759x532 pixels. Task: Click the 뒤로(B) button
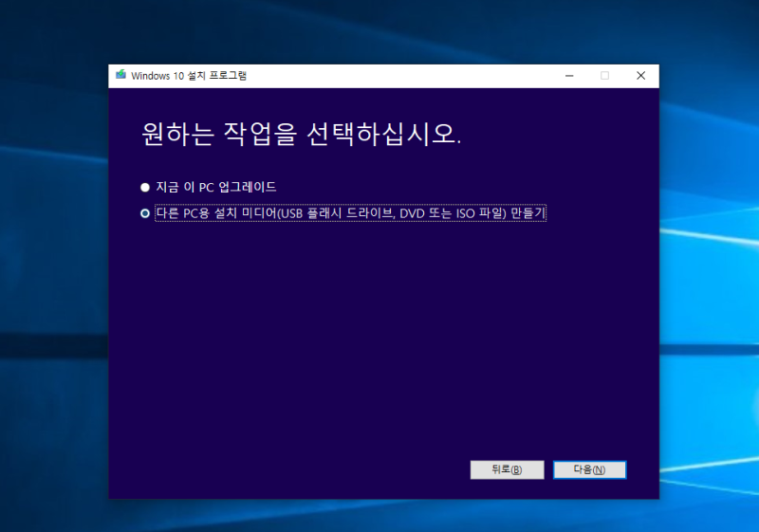pos(507,469)
